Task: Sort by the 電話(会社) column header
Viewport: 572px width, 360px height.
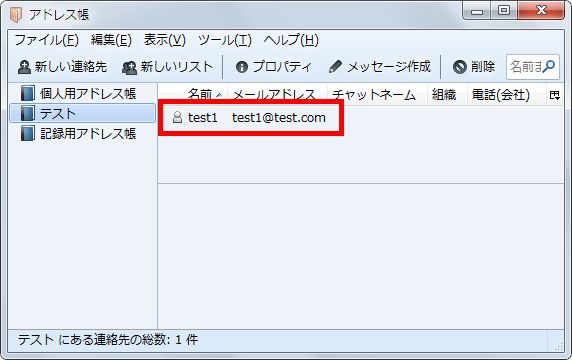Action: tap(507, 94)
